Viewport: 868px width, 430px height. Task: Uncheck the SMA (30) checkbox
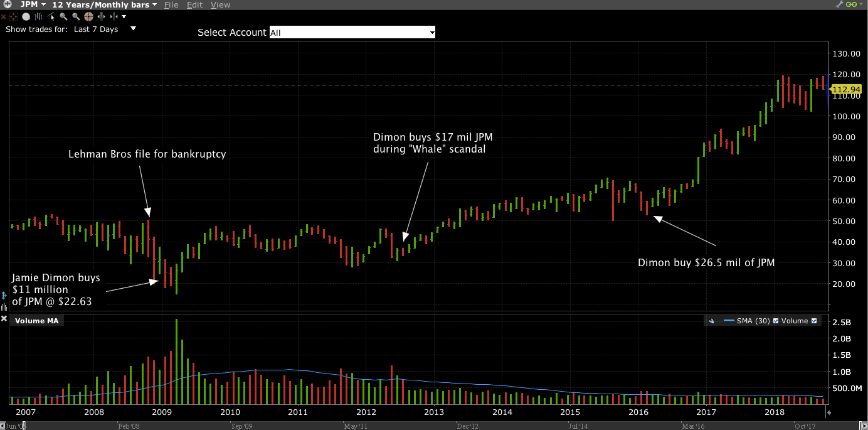(x=776, y=321)
